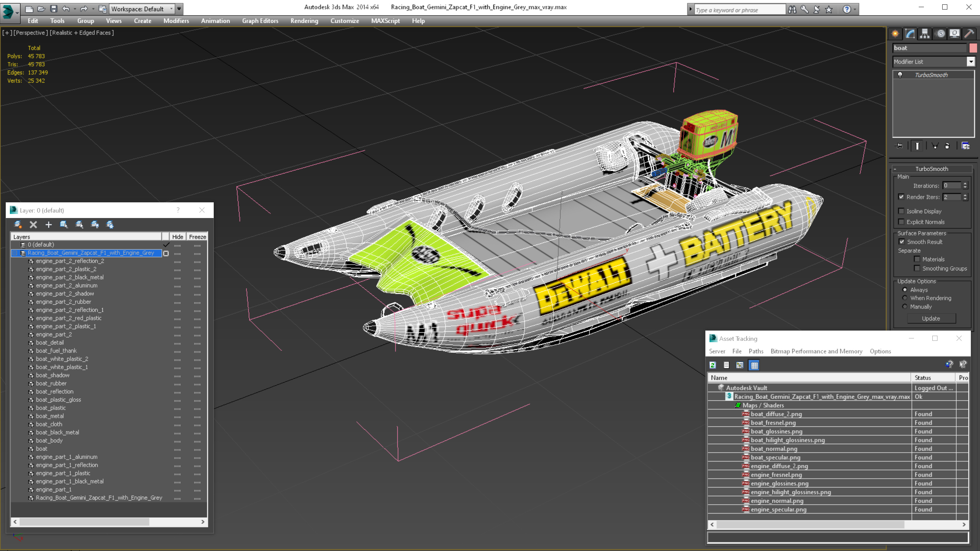Click Make Unique icon under modifier stack
The height and width of the screenshot is (551, 980).
pos(935,146)
